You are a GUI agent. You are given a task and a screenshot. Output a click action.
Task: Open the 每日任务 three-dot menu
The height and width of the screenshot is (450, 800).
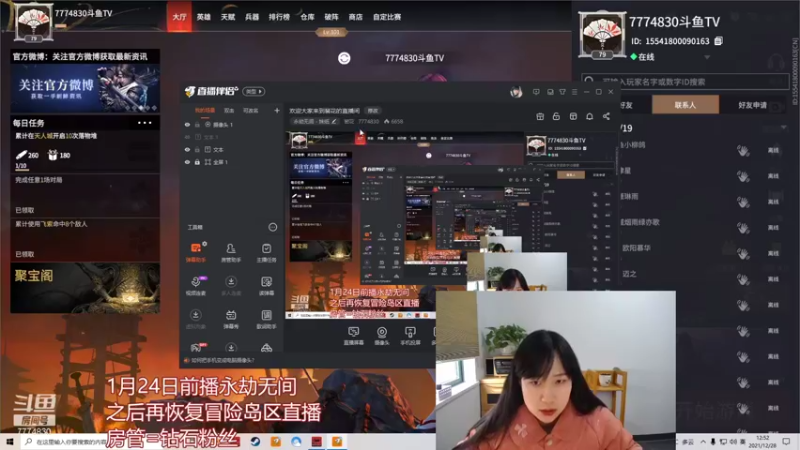coord(144,123)
